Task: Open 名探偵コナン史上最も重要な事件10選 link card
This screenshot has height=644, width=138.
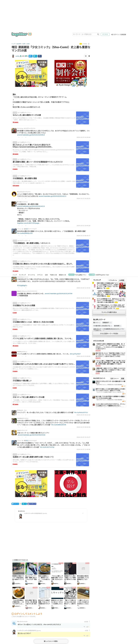Action: 51,459
